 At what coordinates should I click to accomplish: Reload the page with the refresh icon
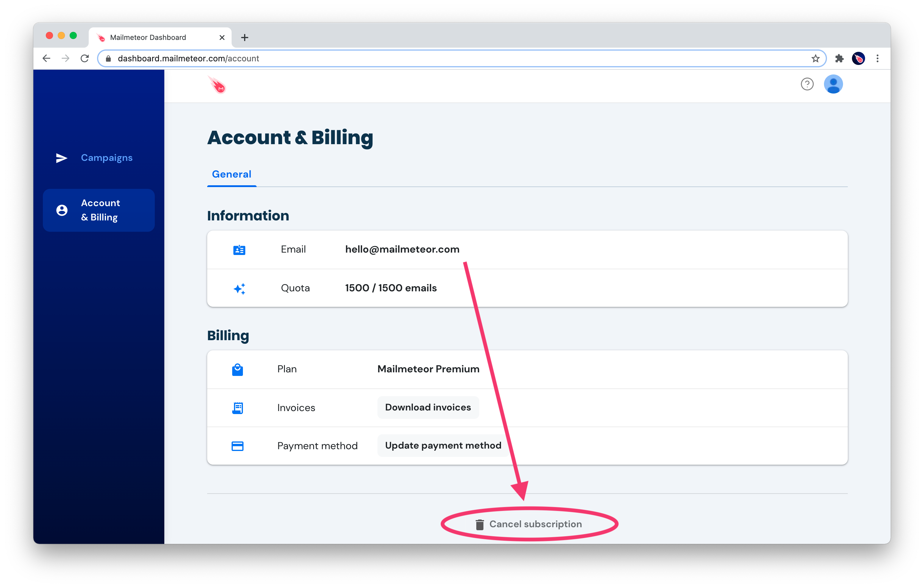[x=85, y=58]
